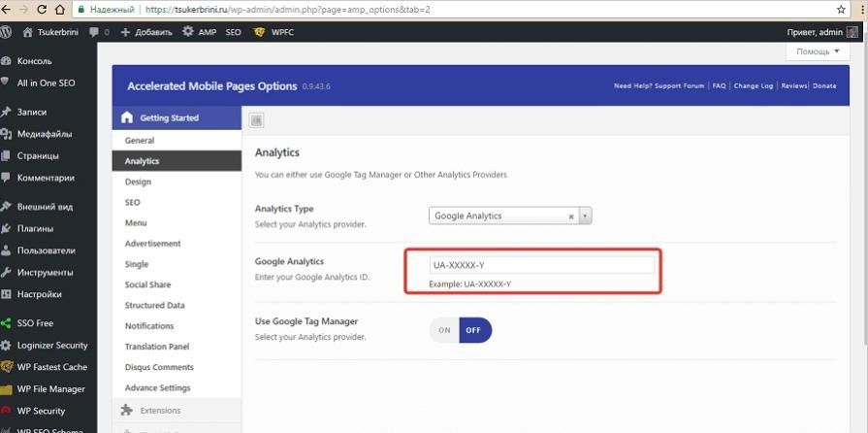868x433 pixels.
Task: Click the Donate link
Action: pos(824,86)
